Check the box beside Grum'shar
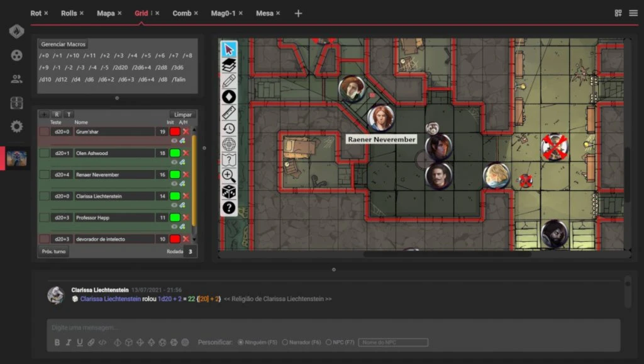The image size is (644, 364). [45, 132]
